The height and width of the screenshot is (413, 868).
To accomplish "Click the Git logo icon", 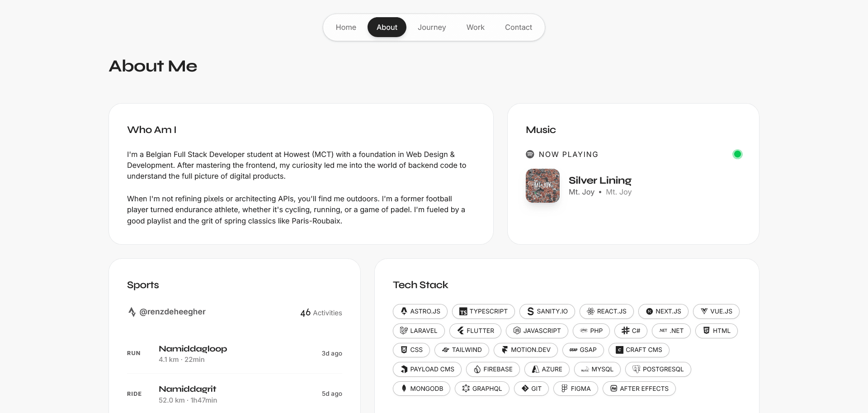I will pyautogui.click(x=525, y=389).
